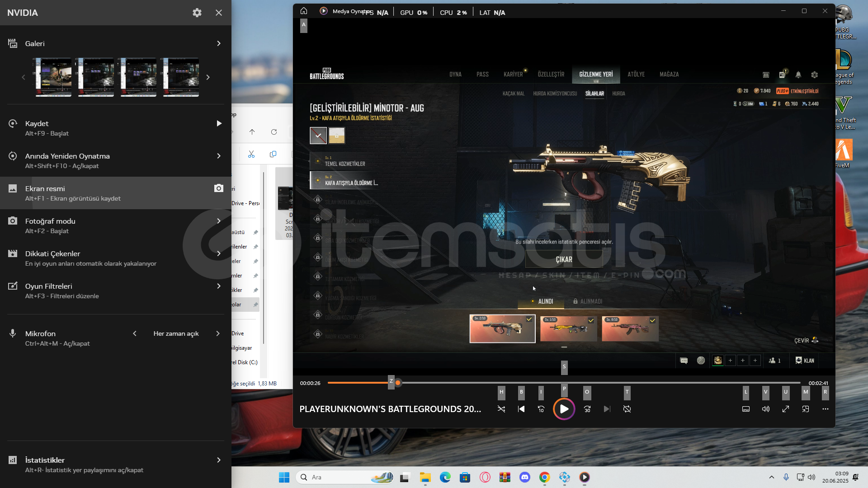
Task: Open NVIDIA overlay settings gear
Action: (x=197, y=13)
